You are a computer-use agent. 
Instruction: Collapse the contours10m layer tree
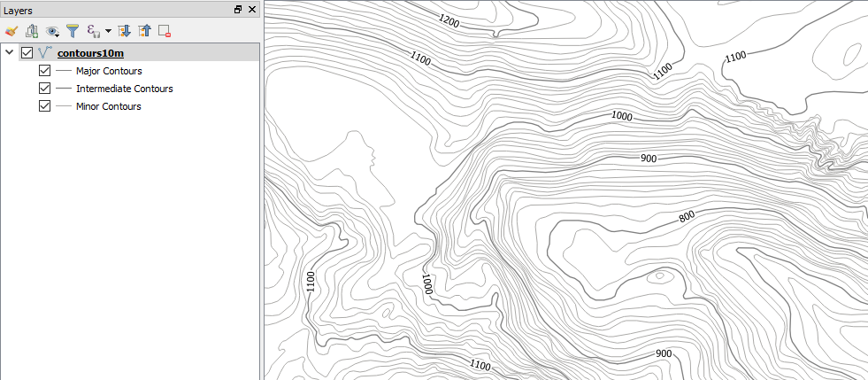coord(9,52)
